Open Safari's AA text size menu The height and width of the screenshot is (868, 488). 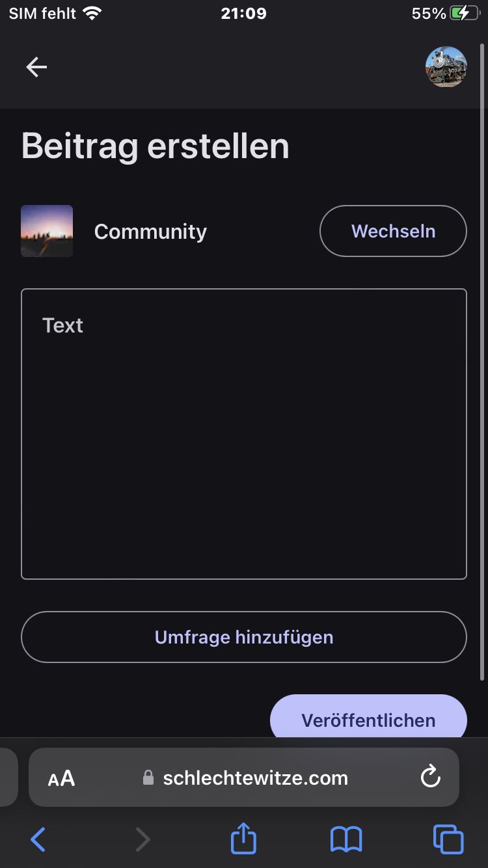(x=62, y=778)
